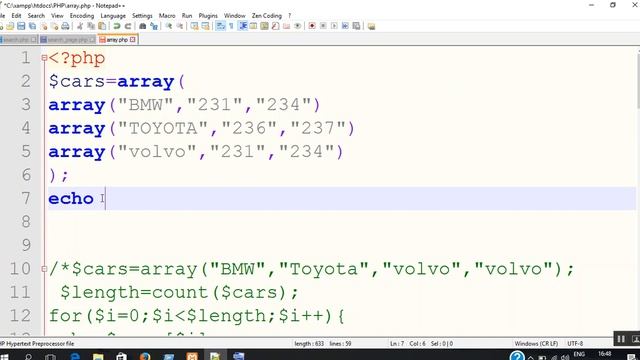The width and height of the screenshot is (640, 360).
Task: Open the Window menu
Action: pos(235,16)
